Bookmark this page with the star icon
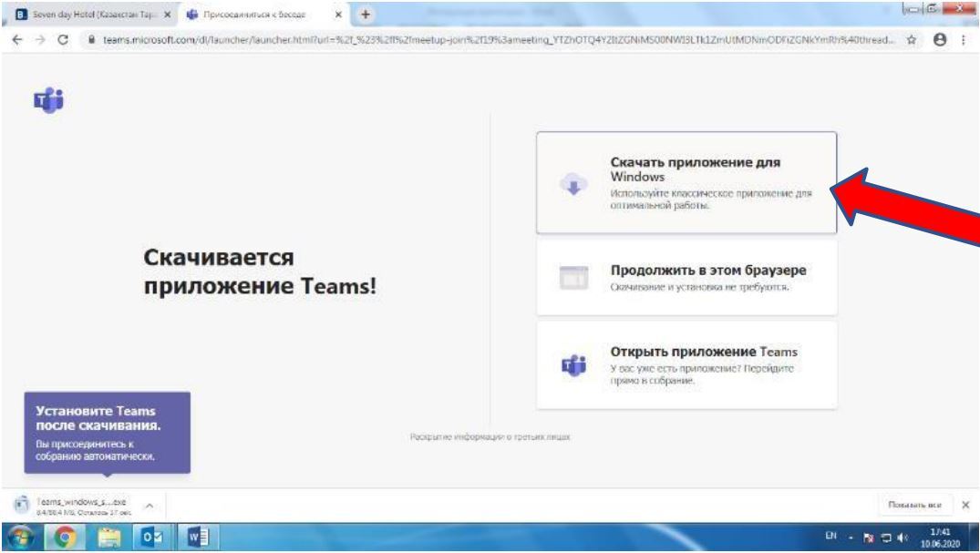980x553 pixels. pos(912,39)
